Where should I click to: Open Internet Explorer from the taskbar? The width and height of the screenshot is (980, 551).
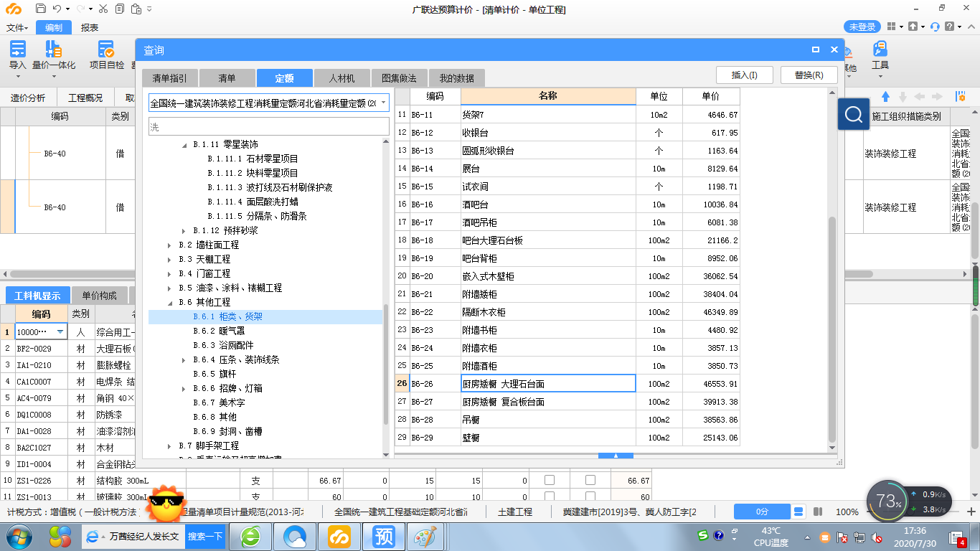93,536
